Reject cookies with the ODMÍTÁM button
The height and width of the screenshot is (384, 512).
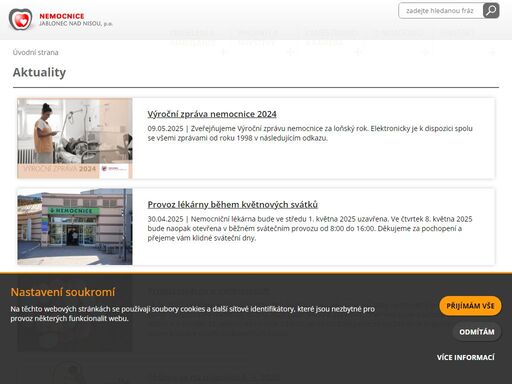click(x=477, y=332)
